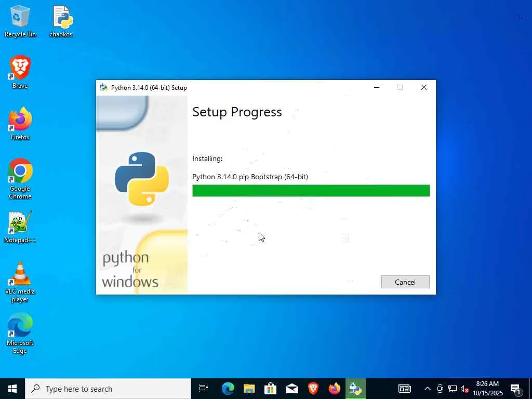Image resolution: width=532 pixels, height=399 pixels.
Task: Open the clock and date flyout
Action: coord(487,389)
